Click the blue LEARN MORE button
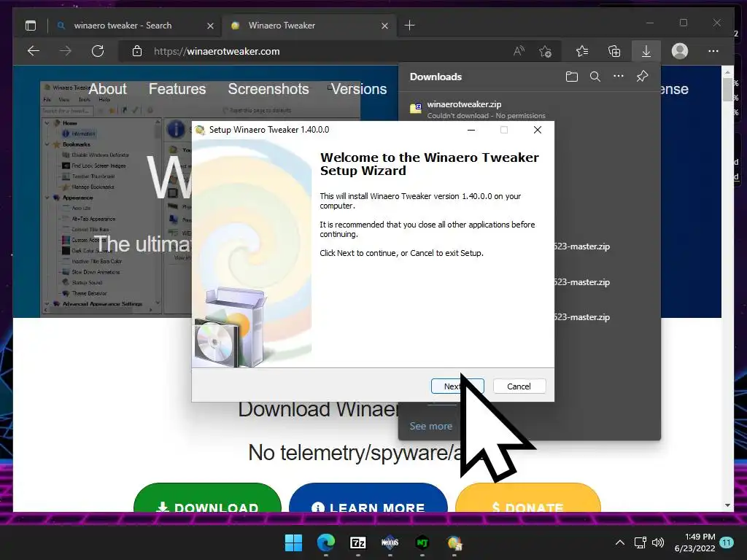The width and height of the screenshot is (747, 560). [x=368, y=498]
